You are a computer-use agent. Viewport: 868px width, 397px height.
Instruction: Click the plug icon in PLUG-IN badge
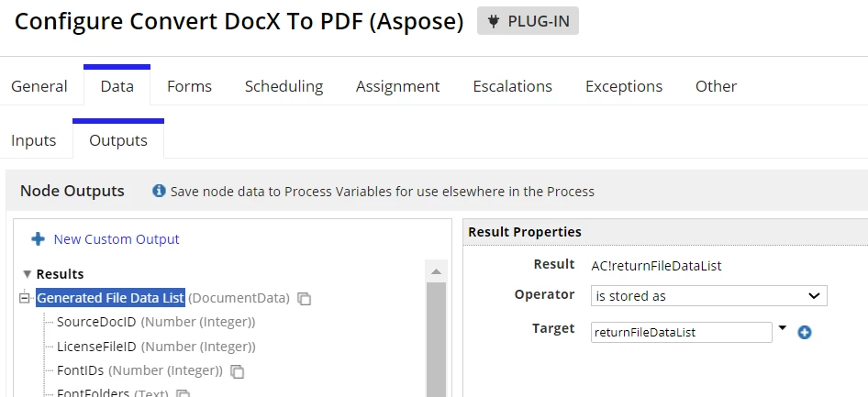(494, 22)
